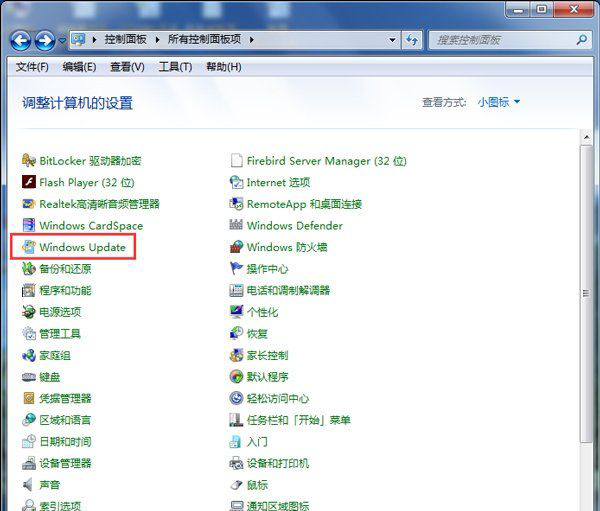Expand the address bar history dropdown
This screenshot has width=600, height=511.
[392, 40]
